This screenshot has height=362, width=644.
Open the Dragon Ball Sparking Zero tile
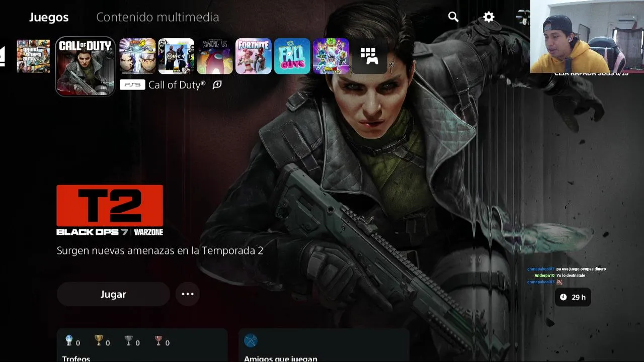(x=331, y=56)
